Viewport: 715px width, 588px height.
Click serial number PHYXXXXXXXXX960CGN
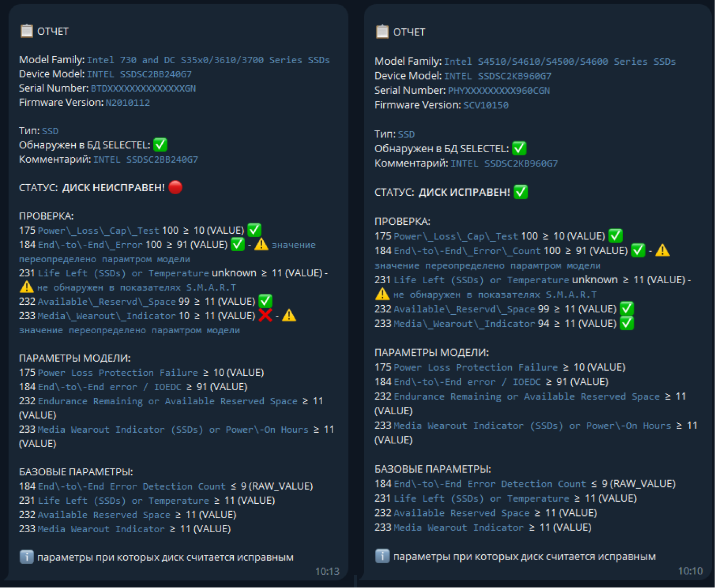tap(499, 91)
